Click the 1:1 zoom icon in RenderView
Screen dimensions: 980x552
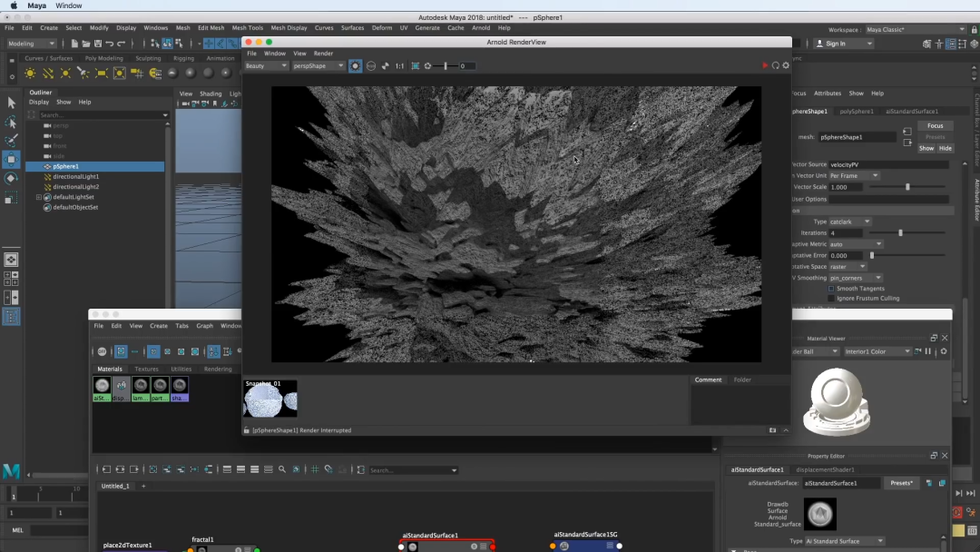point(399,66)
